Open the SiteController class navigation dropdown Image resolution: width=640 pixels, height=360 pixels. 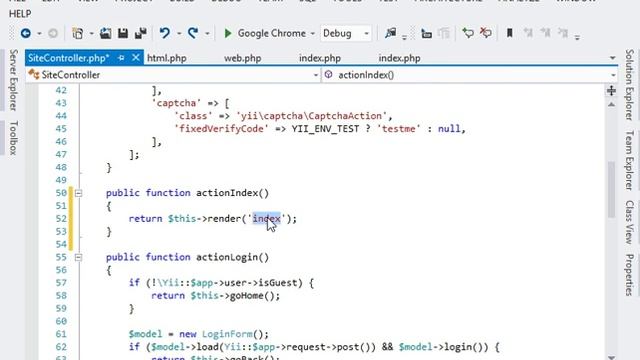point(315,75)
